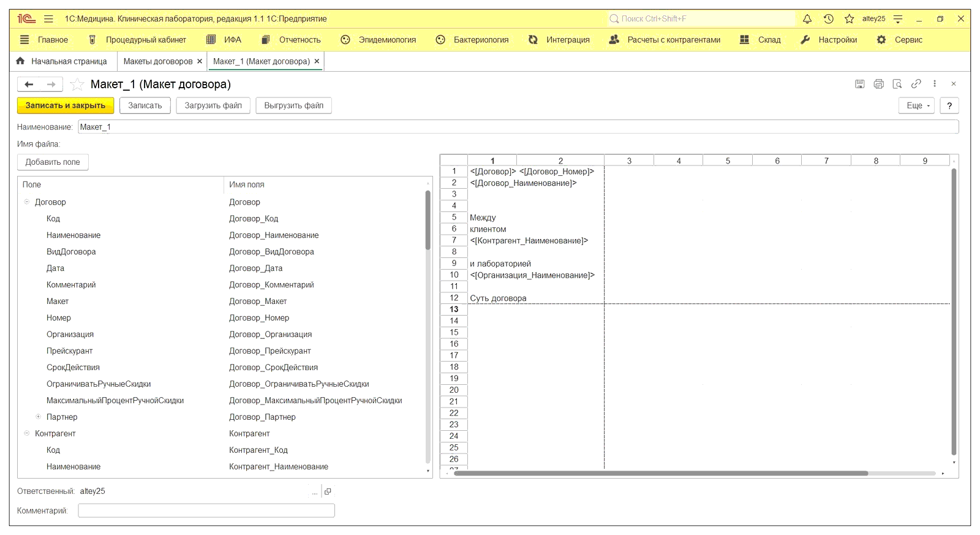The height and width of the screenshot is (535, 980).
Task: Collapse the Контрагент tree node
Action: pos(26,433)
